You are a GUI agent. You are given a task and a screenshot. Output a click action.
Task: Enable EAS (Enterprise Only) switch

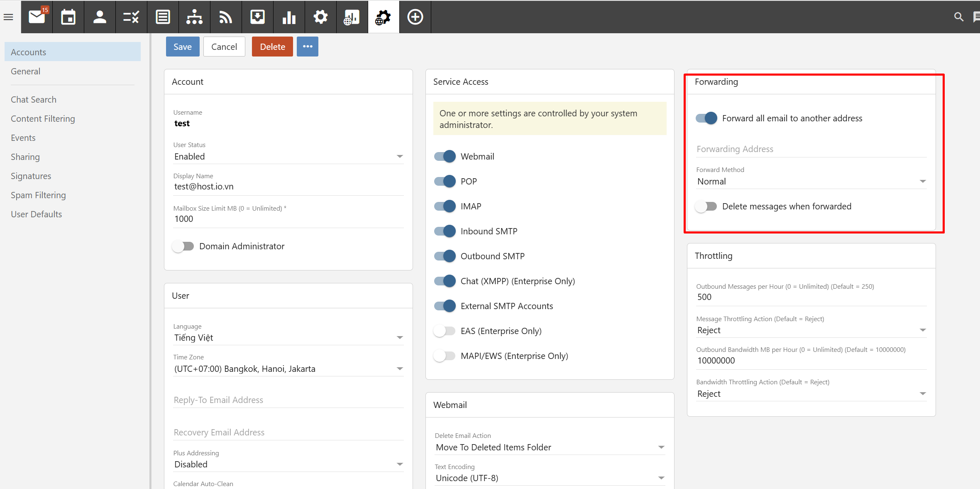445,331
